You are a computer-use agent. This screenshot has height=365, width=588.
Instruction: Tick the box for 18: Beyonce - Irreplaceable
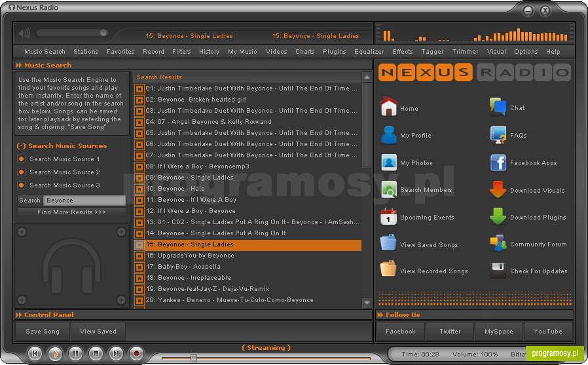(x=139, y=278)
